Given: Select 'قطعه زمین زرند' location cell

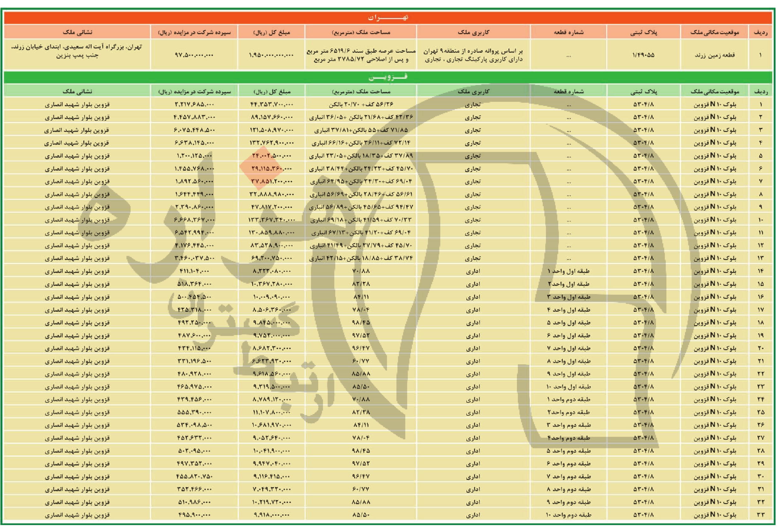Looking at the screenshot, I should [714, 55].
